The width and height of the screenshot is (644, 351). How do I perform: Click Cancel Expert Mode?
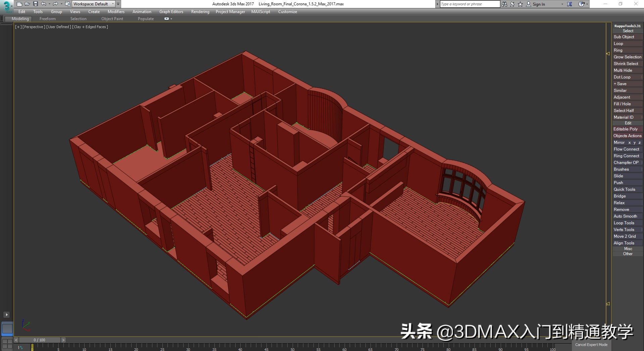click(x=591, y=345)
